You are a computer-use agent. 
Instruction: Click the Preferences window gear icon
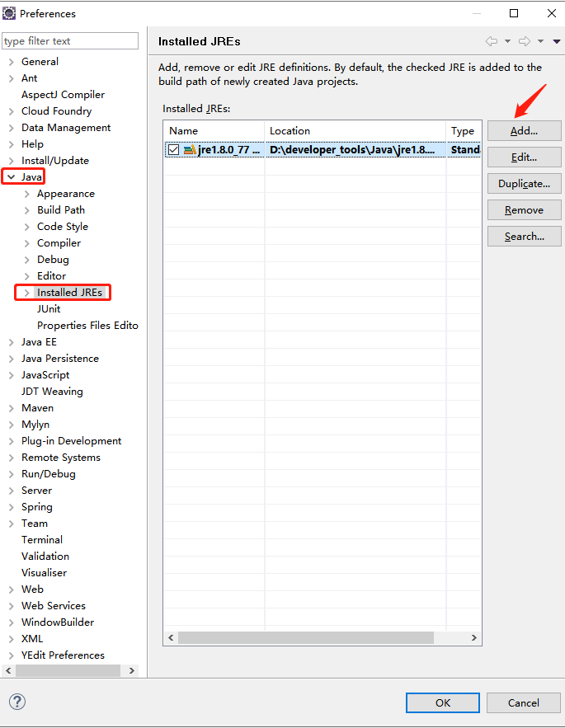pyautogui.click(x=9, y=13)
